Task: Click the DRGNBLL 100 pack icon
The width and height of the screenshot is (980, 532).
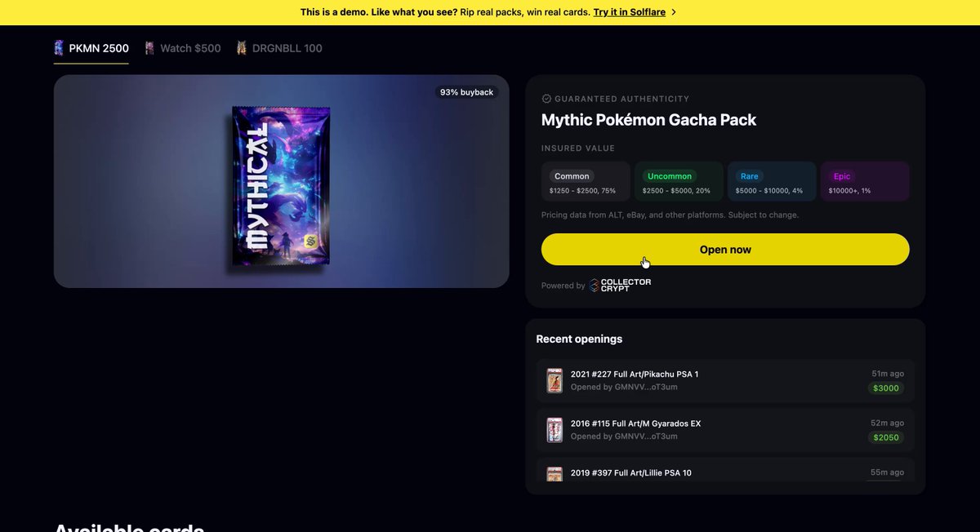Action: (242, 48)
